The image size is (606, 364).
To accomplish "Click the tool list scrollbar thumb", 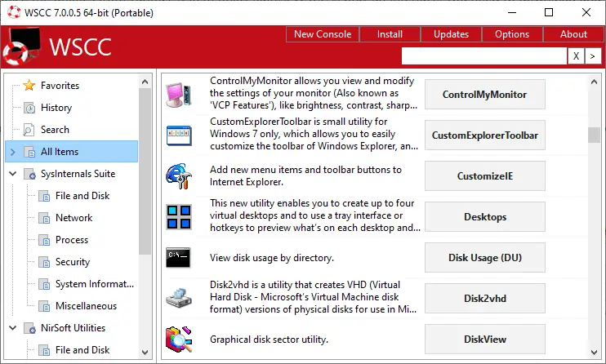I will click(594, 135).
